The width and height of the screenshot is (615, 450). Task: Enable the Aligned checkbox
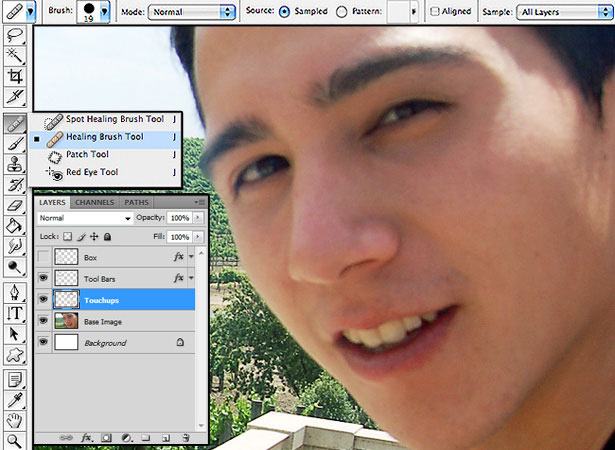coord(434,11)
